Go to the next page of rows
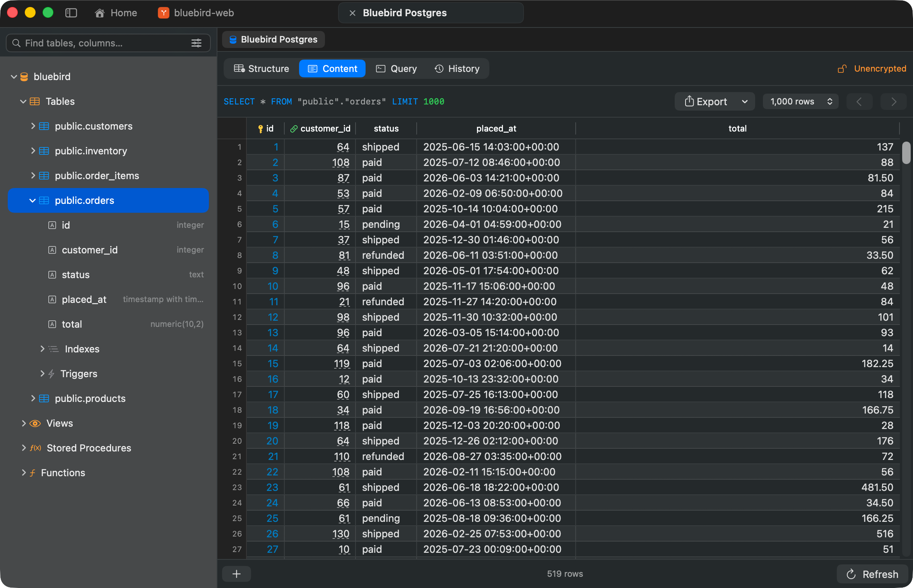This screenshot has height=588, width=913. [894, 101]
